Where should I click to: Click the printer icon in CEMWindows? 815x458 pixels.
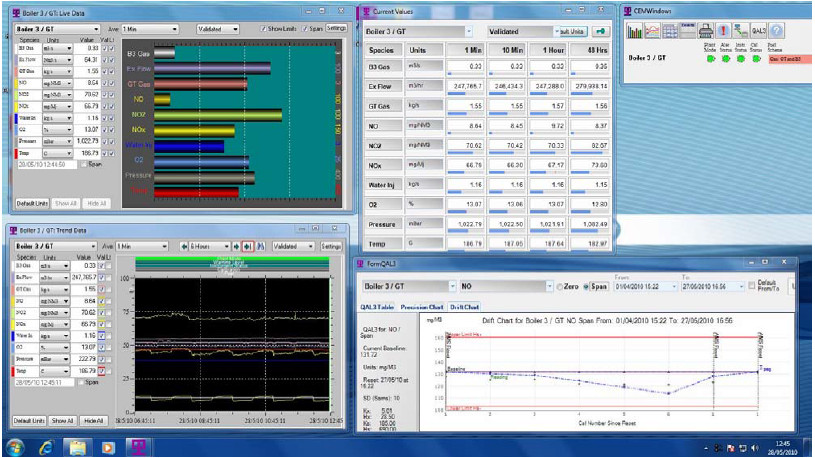[x=705, y=32]
